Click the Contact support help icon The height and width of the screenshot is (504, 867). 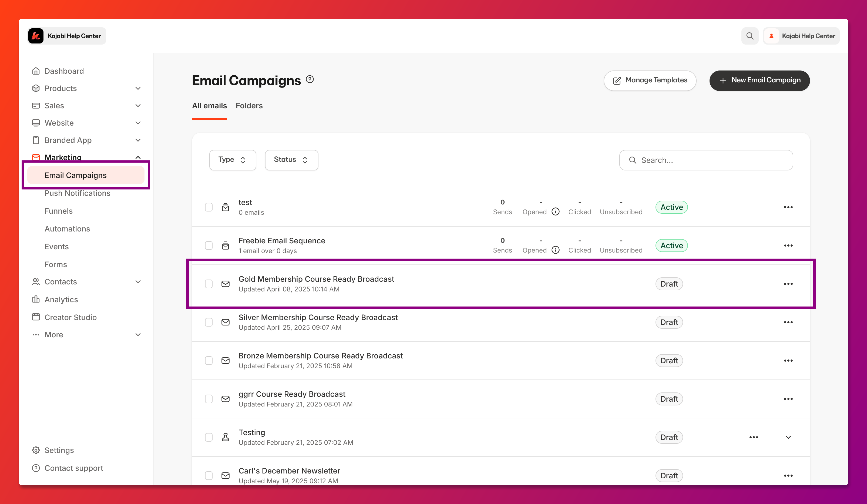point(36,468)
